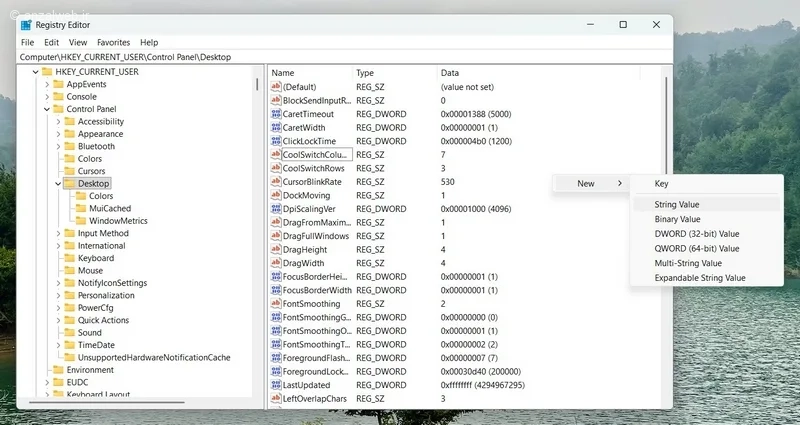The image size is (800, 425).
Task: Click the Name column header
Action: pos(310,73)
